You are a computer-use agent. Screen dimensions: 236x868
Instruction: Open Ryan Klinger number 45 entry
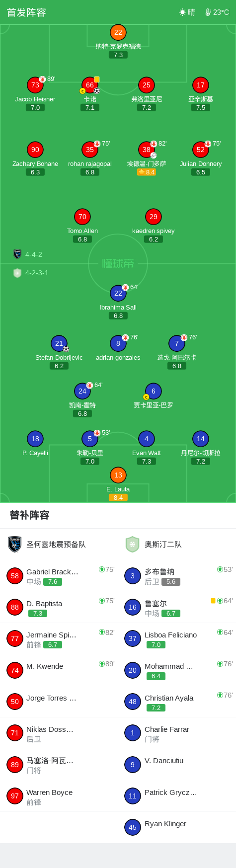(x=177, y=828)
